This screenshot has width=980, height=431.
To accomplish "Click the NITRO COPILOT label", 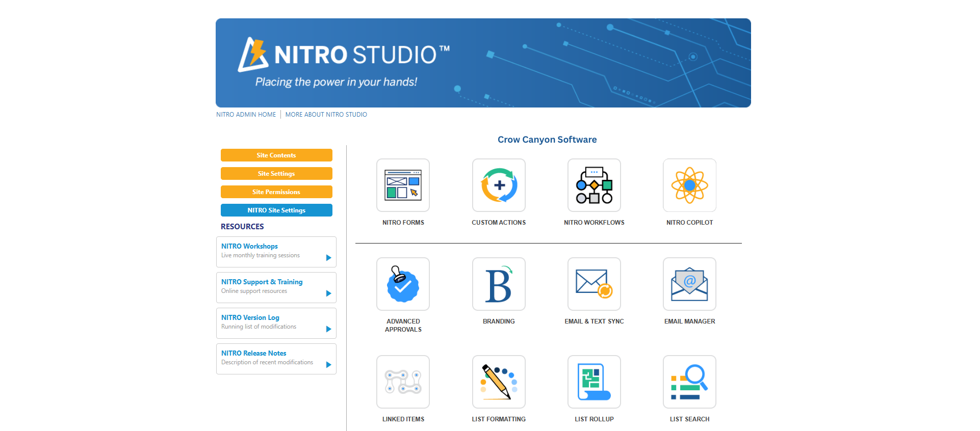I will tap(689, 223).
